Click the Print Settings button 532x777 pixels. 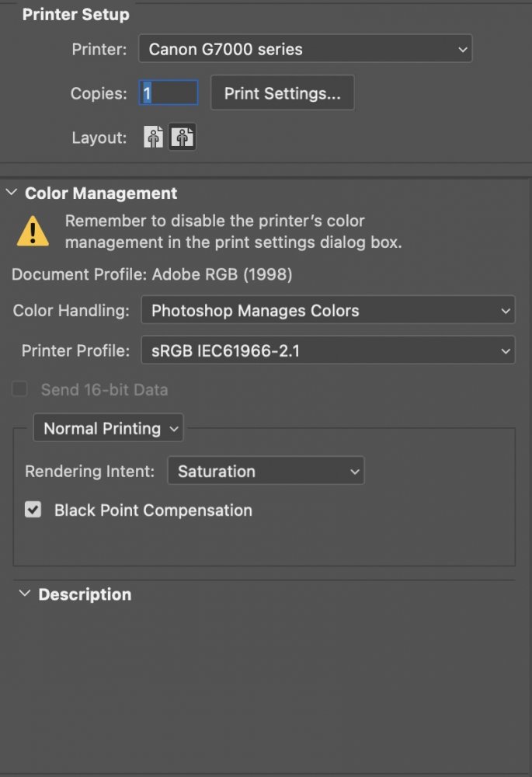[282, 93]
